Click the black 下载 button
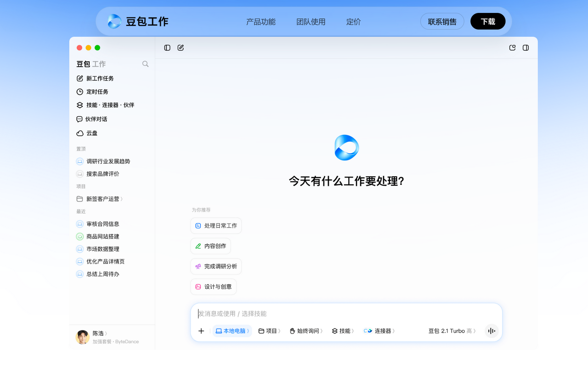Viewport: 588px width, 368px height. [488, 21]
